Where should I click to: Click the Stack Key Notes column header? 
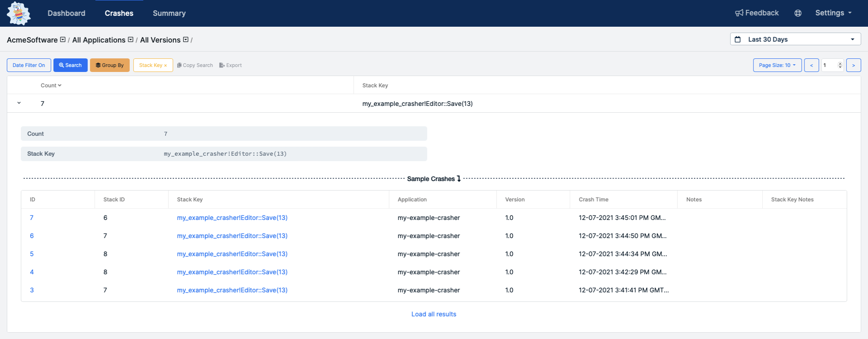(x=792, y=199)
